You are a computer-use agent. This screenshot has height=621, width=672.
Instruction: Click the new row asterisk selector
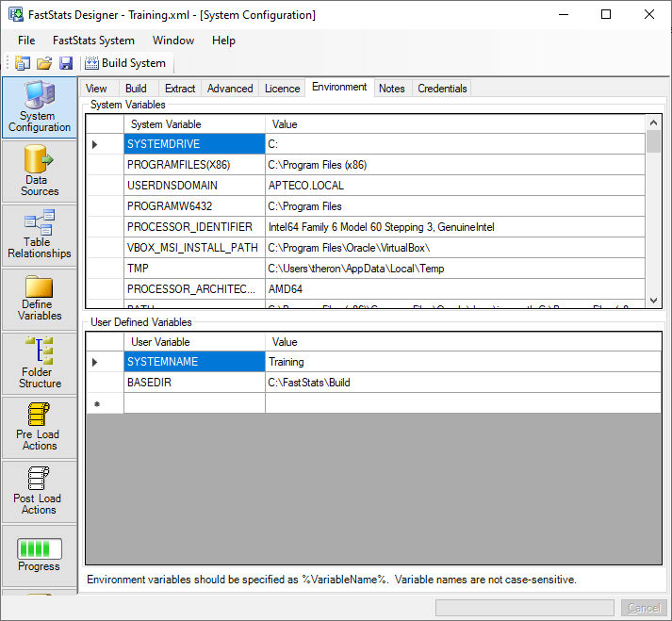(105, 403)
